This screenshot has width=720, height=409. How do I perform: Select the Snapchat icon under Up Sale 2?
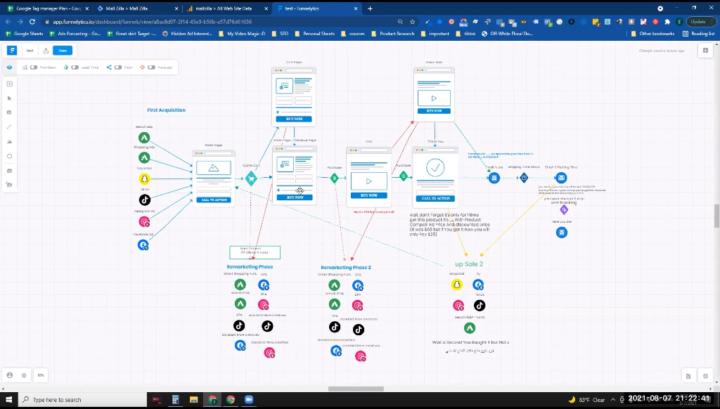(x=456, y=285)
